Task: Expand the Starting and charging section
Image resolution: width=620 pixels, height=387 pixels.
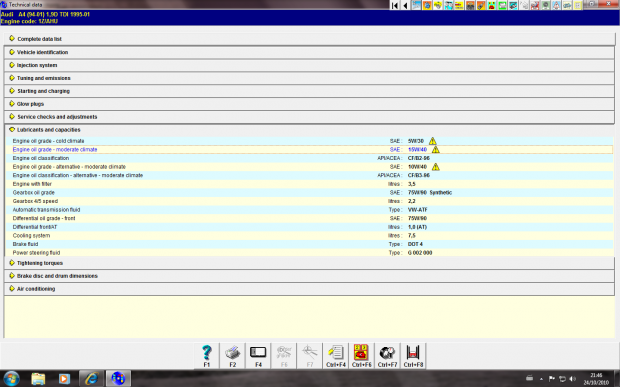Action: coord(310,91)
